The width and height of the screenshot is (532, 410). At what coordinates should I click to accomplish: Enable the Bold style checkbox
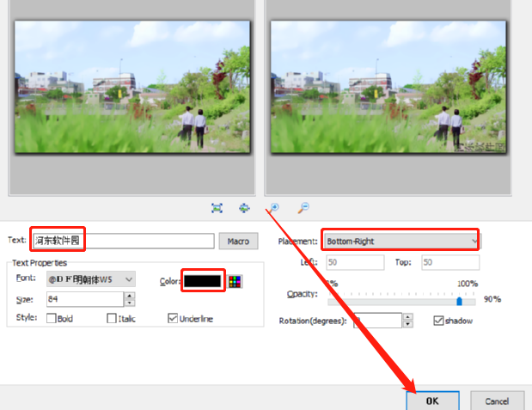[x=52, y=318]
